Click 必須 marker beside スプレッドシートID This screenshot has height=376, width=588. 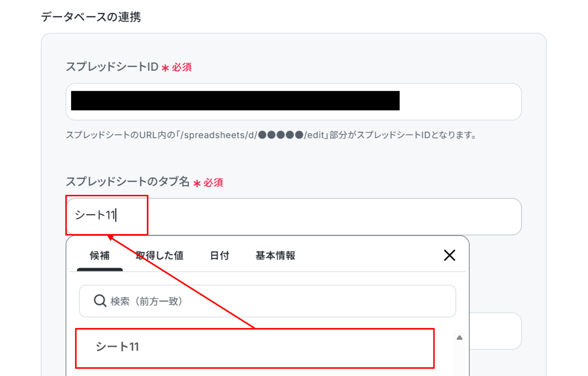[x=181, y=68]
